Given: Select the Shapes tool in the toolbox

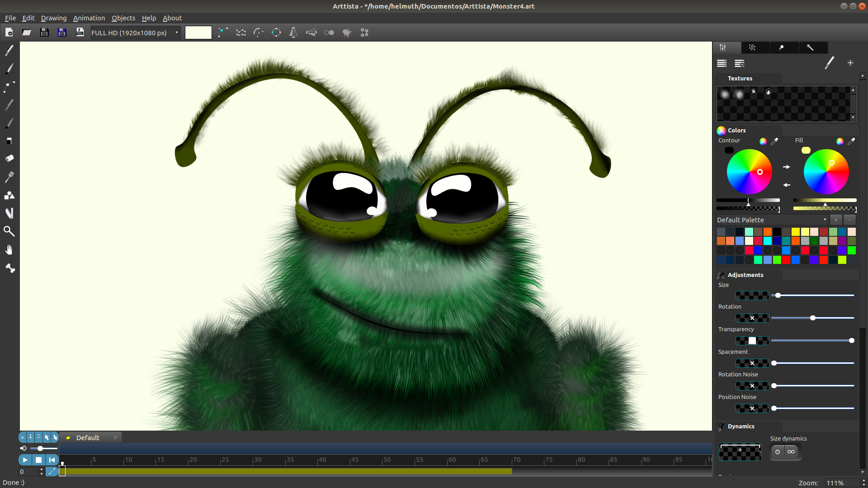Looking at the screenshot, I should point(9,195).
